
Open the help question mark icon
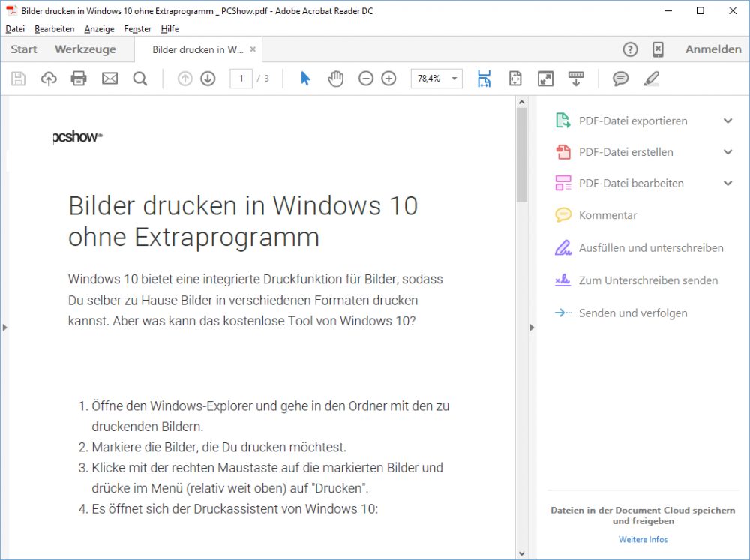[630, 49]
